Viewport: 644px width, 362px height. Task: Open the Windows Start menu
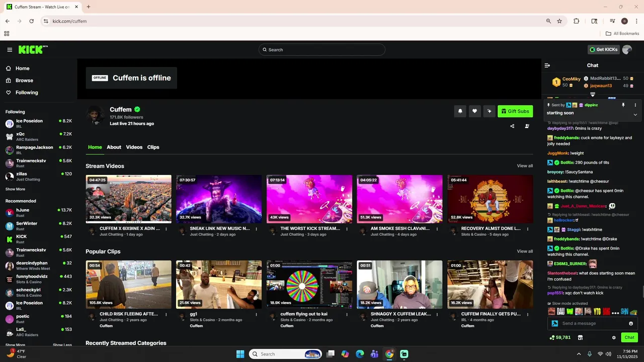coord(240,354)
